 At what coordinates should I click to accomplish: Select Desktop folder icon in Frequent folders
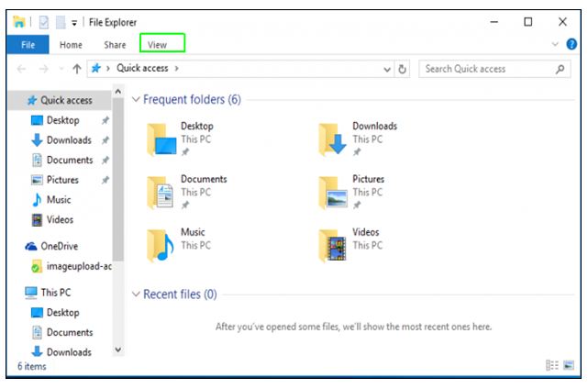tap(161, 139)
